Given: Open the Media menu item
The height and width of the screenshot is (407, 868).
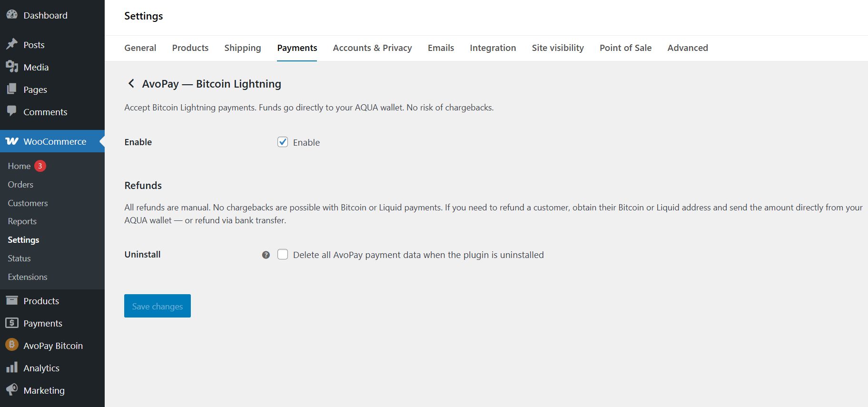Looking at the screenshot, I should pyautogui.click(x=52, y=67).
